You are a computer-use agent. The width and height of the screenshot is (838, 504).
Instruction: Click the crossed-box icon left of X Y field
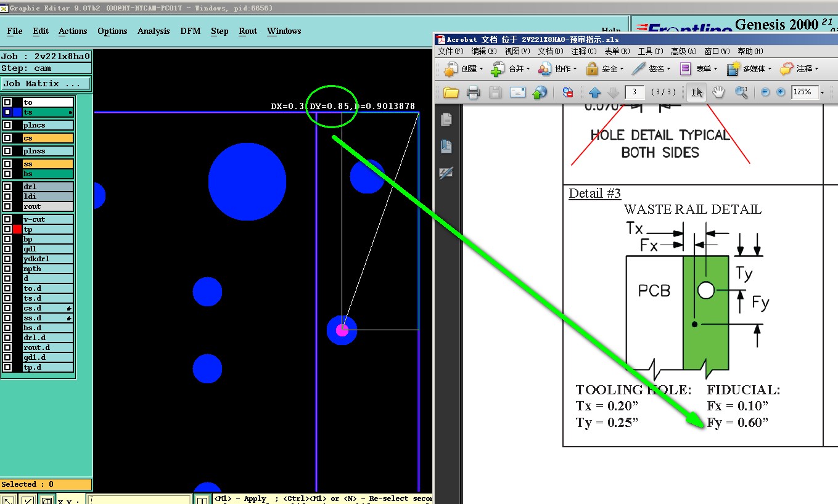46,500
